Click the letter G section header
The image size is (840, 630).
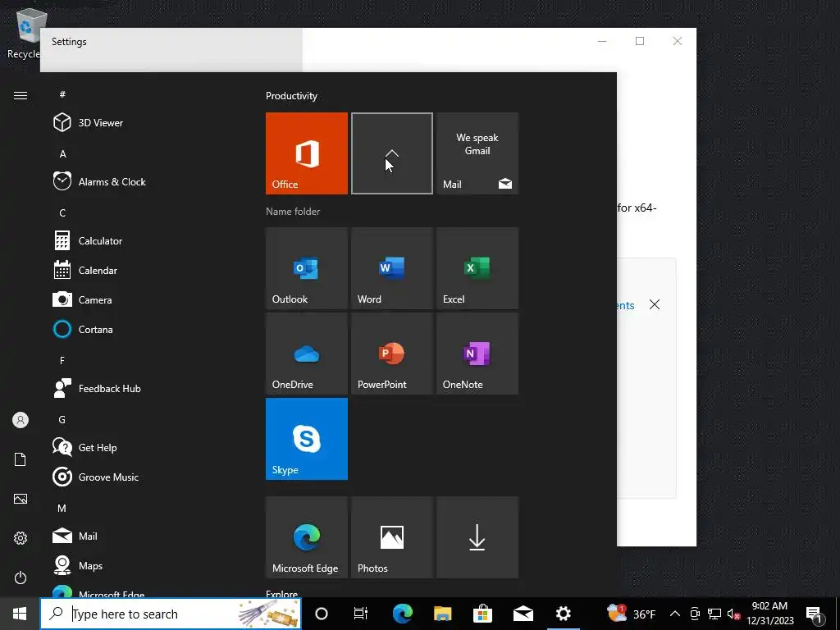(62, 419)
